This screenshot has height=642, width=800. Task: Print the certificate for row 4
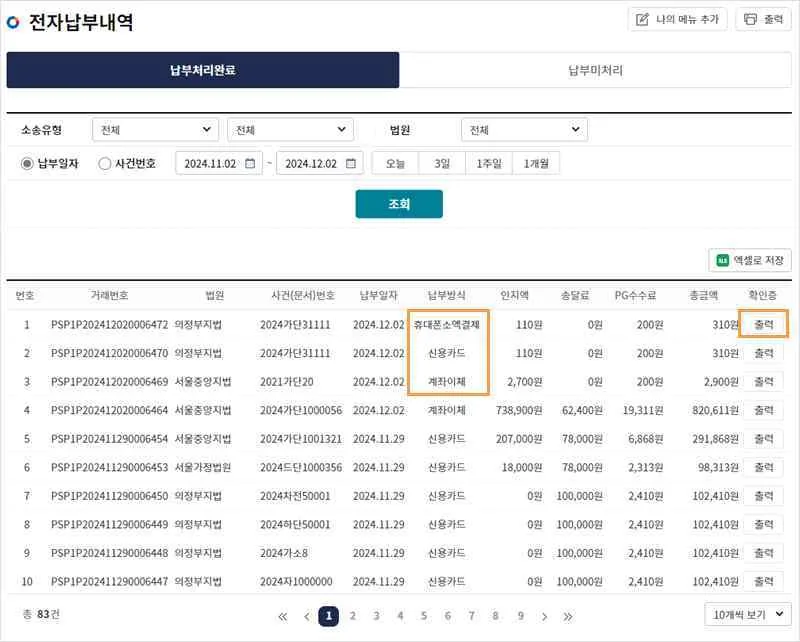coord(763,410)
